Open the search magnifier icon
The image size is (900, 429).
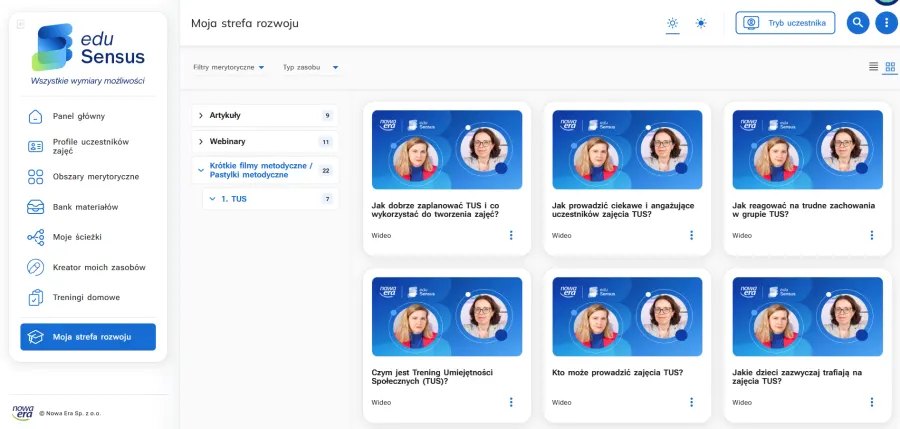pos(858,23)
